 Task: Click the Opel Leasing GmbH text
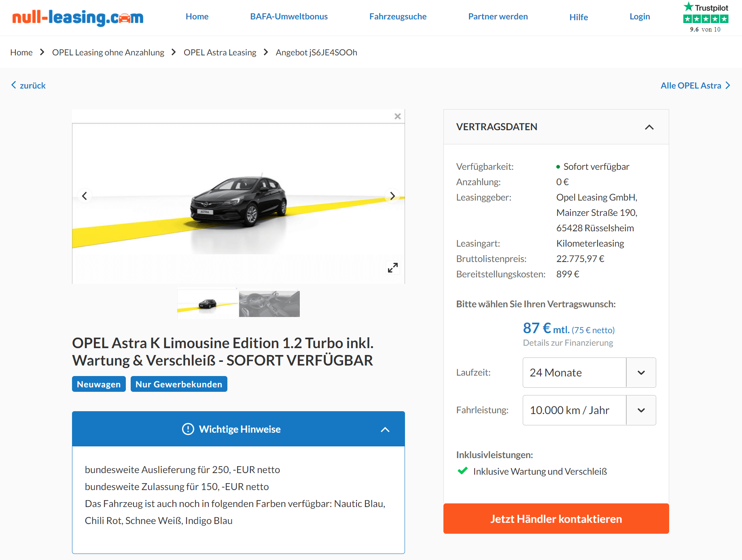click(597, 197)
